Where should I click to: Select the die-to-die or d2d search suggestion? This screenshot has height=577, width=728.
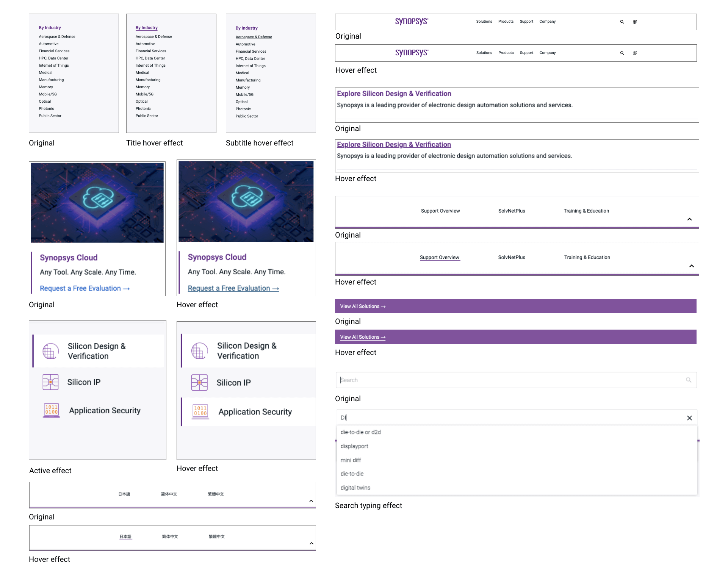(x=360, y=432)
